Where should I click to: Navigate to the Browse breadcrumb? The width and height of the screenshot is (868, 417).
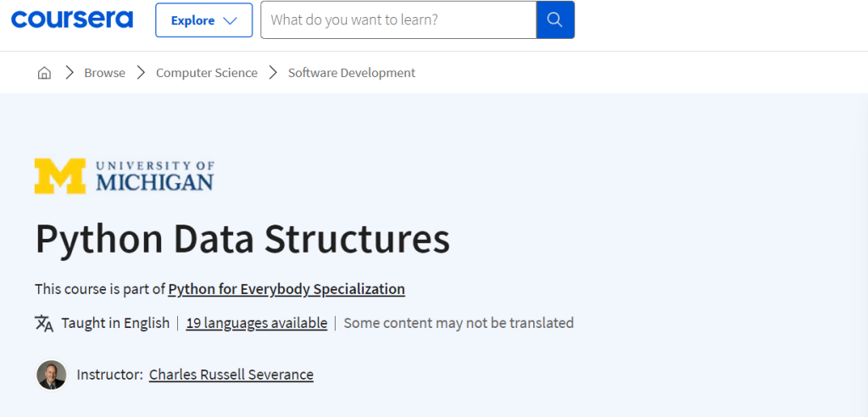[104, 73]
